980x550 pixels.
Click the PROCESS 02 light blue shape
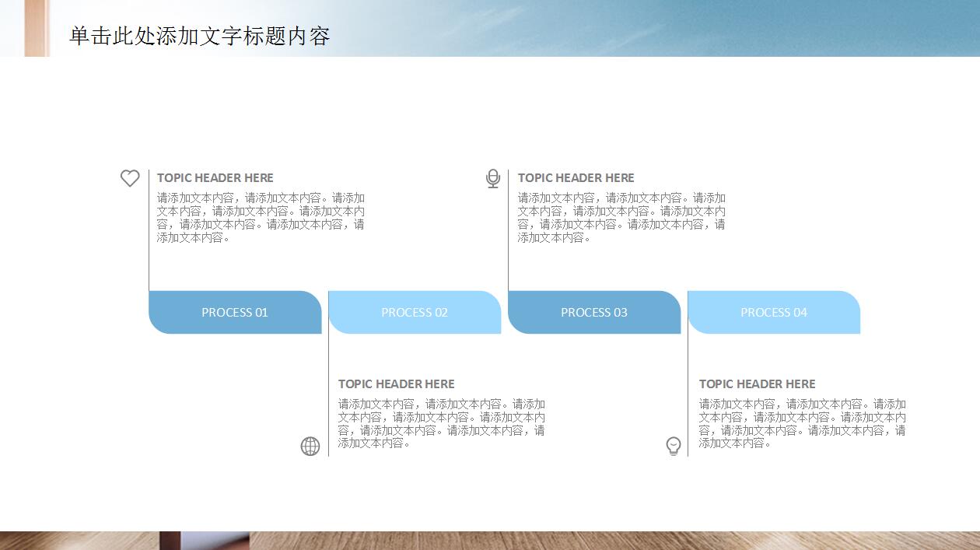415,313
